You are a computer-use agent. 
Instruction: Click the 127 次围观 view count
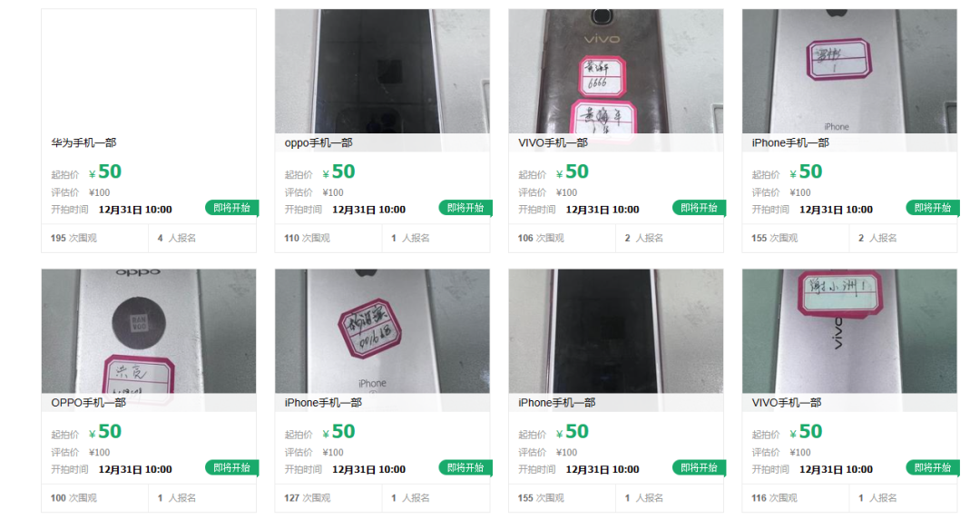308,498
